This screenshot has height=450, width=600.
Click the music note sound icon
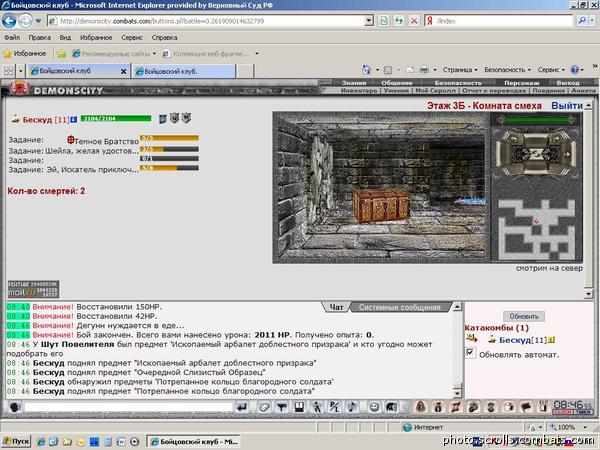point(352,407)
